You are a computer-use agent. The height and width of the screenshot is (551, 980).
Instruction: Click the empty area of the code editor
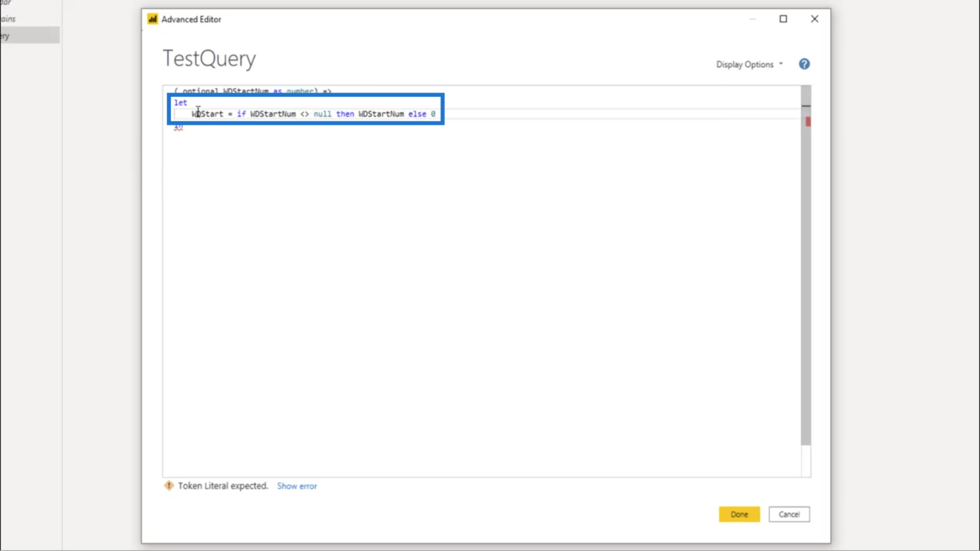coord(481,303)
